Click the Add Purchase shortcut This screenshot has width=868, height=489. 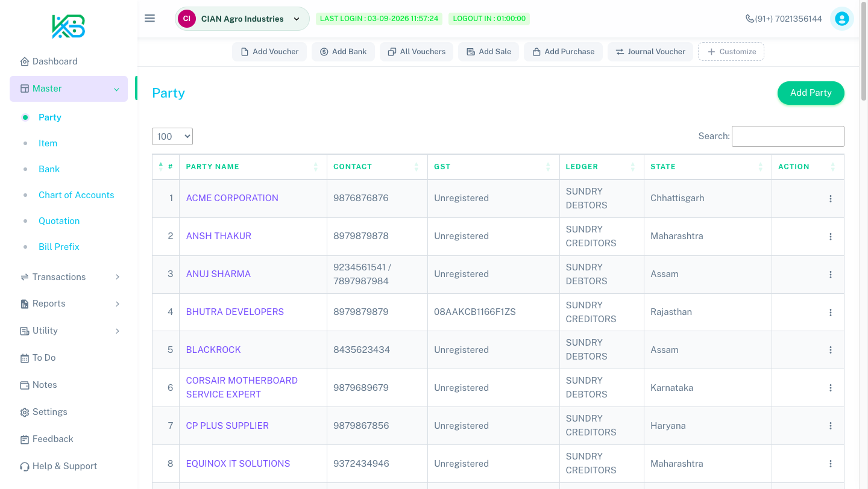point(564,52)
